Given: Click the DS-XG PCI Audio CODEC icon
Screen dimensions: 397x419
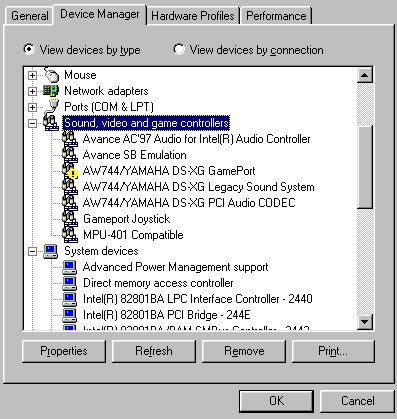Looking at the screenshot, I should pyautogui.click(x=70, y=203).
